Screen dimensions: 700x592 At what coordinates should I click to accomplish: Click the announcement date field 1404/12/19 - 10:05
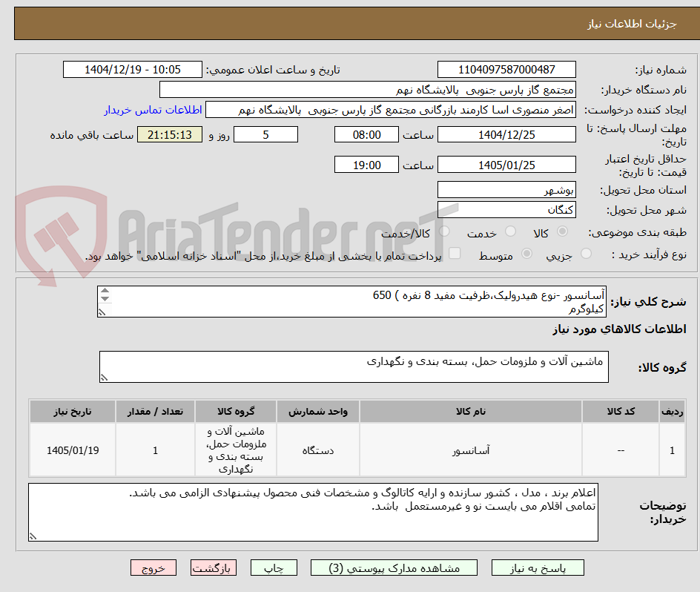pyautogui.click(x=133, y=70)
